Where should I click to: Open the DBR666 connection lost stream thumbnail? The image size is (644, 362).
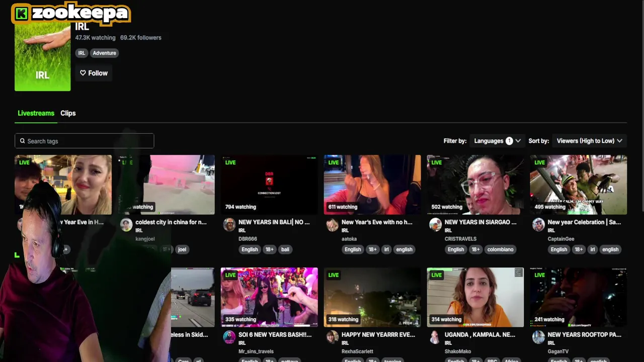point(269,185)
